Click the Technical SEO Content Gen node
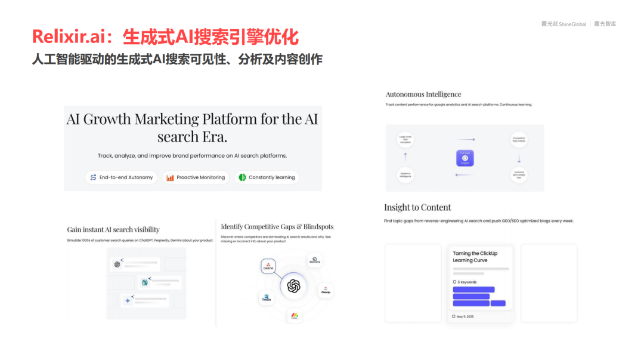Screen dimensions: 644x363 pos(519,175)
